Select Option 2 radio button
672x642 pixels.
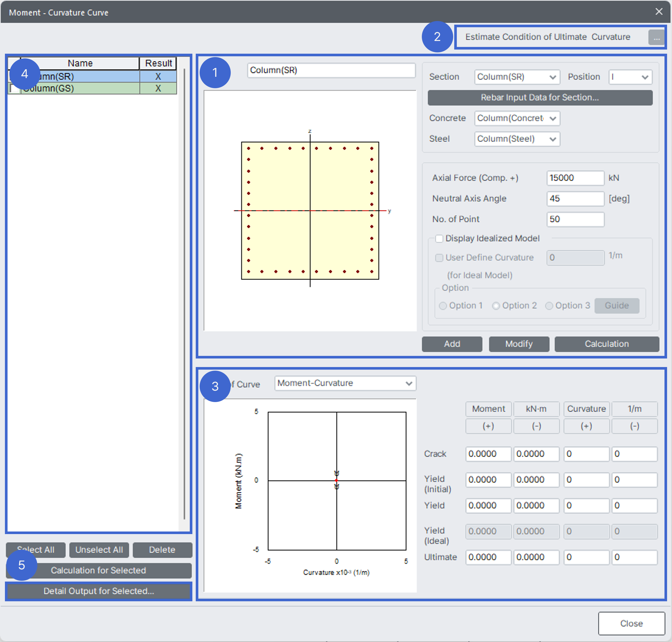(x=496, y=306)
